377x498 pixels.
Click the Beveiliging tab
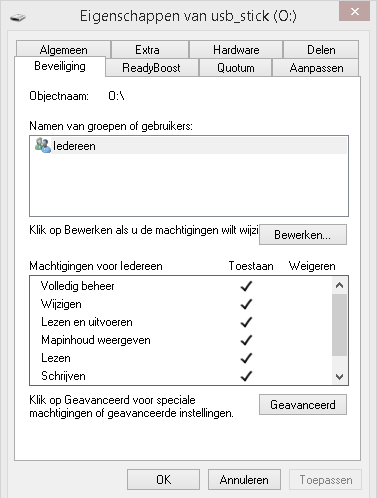pos(60,66)
